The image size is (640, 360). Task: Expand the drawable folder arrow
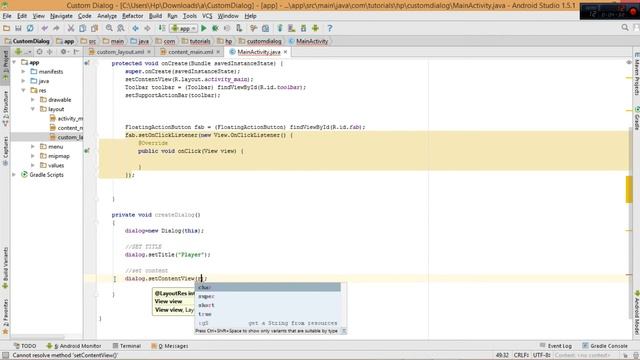[x=33, y=100]
